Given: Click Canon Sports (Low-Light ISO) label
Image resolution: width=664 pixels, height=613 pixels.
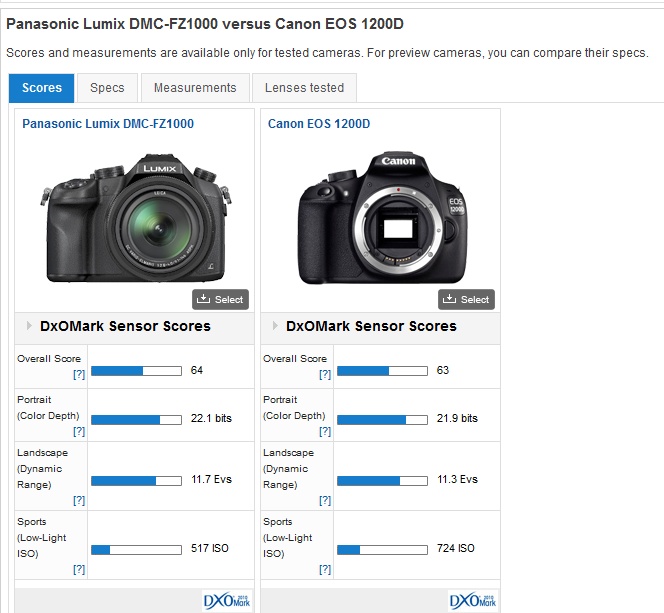Looking at the screenshot, I should click(288, 538).
